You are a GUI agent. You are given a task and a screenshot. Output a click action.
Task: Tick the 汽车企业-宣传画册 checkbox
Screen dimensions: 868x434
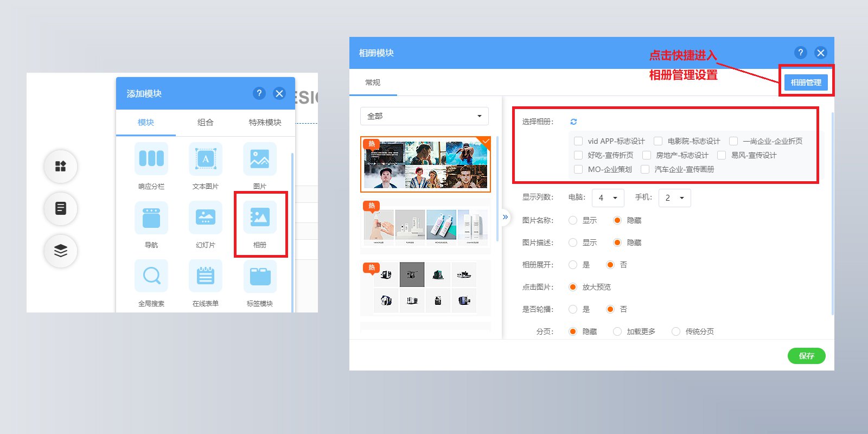click(645, 169)
